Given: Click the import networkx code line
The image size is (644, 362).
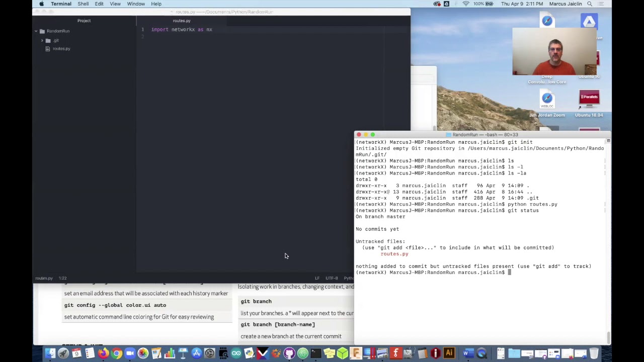Looking at the screenshot, I should pos(182,30).
